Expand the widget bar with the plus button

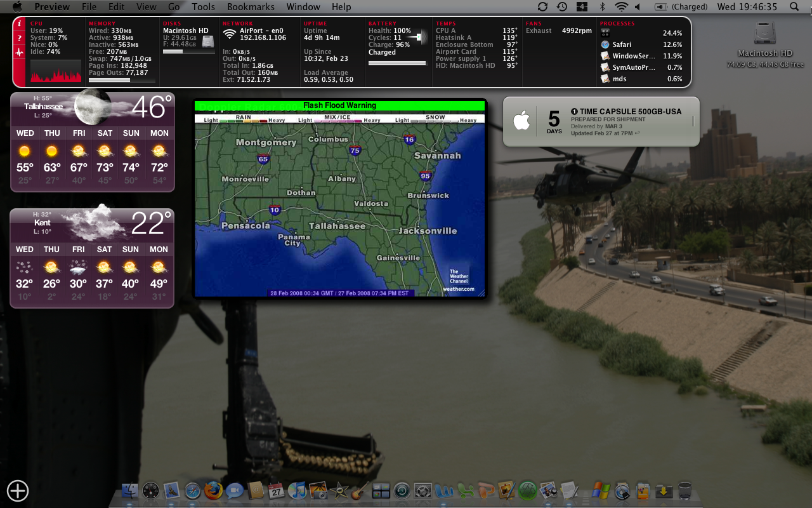[17, 491]
